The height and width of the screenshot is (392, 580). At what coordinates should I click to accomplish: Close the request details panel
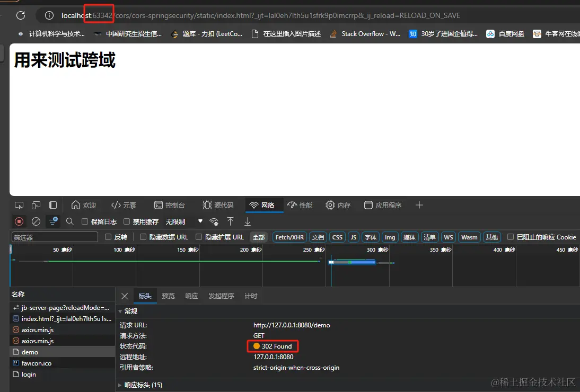(x=125, y=296)
